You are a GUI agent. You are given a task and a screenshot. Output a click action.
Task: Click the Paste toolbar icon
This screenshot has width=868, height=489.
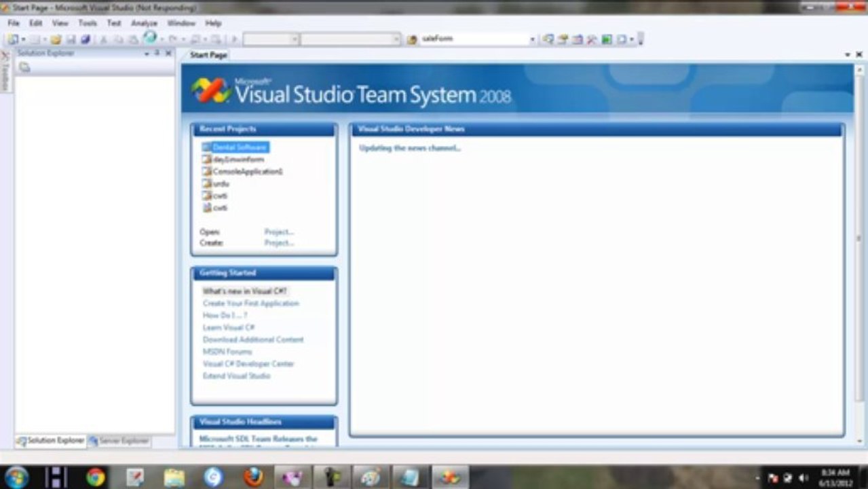point(133,39)
